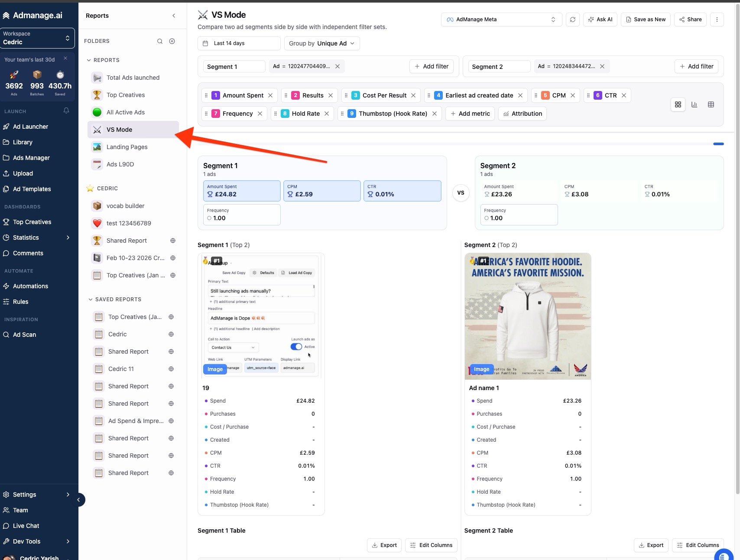Remove the Results metric chip
Screen dimensions: 740x560
pyautogui.click(x=331, y=95)
